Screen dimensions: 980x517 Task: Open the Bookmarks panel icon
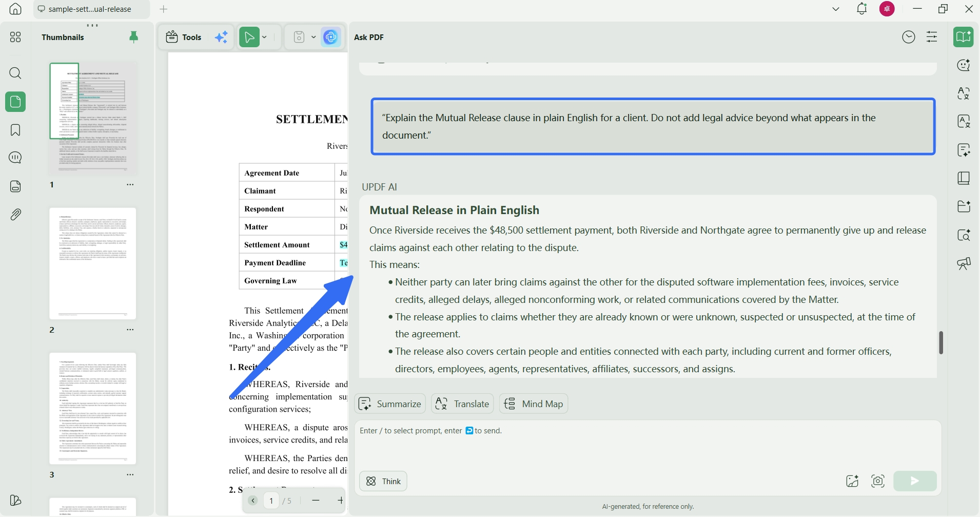pyautogui.click(x=15, y=130)
